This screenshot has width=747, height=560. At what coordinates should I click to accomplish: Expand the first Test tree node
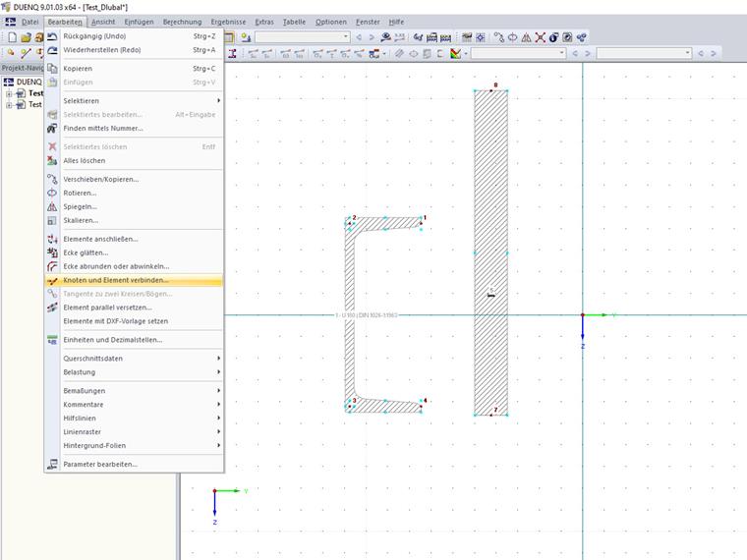(9, 93)
